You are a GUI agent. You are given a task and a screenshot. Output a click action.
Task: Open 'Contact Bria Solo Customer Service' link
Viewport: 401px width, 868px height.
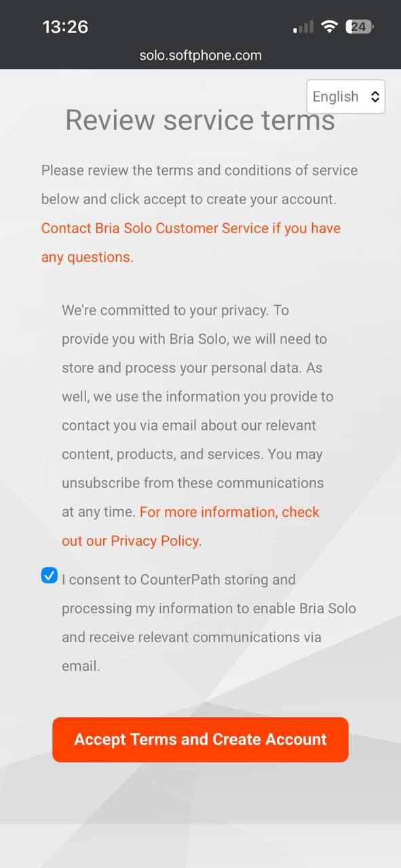click(191, 229)
